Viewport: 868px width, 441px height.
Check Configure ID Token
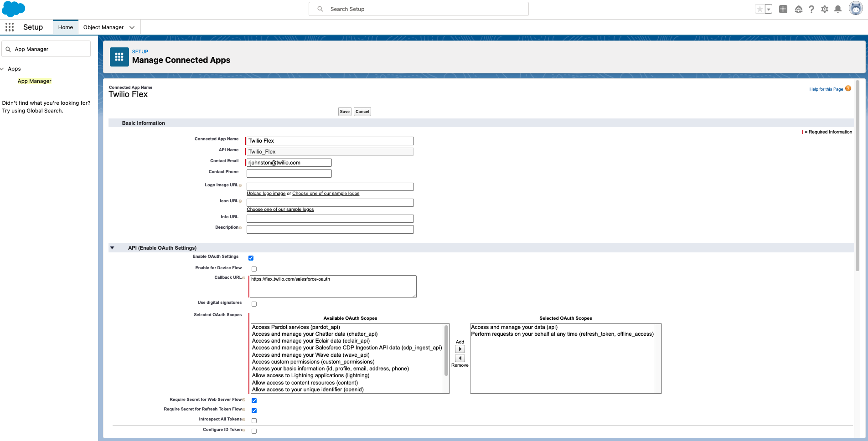pos(254,431)
